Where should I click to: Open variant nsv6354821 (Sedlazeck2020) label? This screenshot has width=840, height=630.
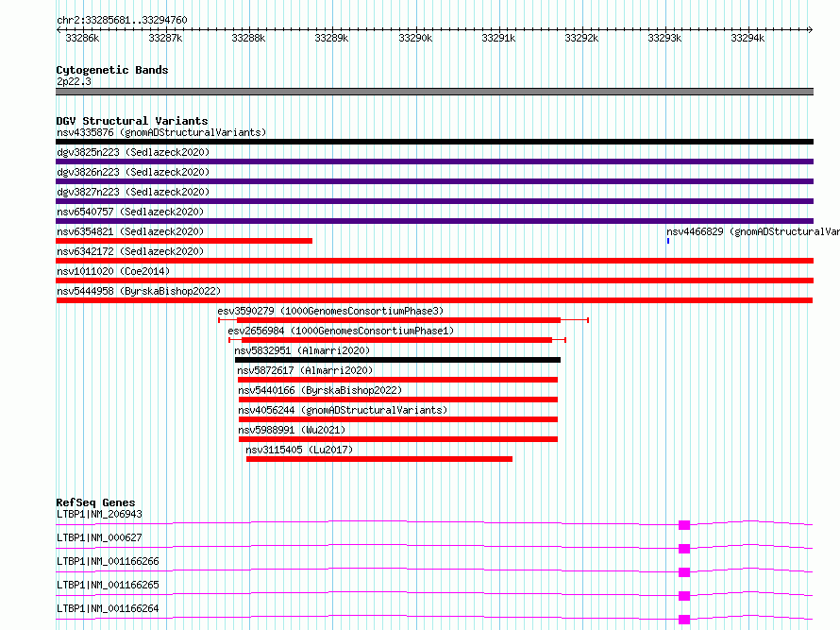pos(130,231)
